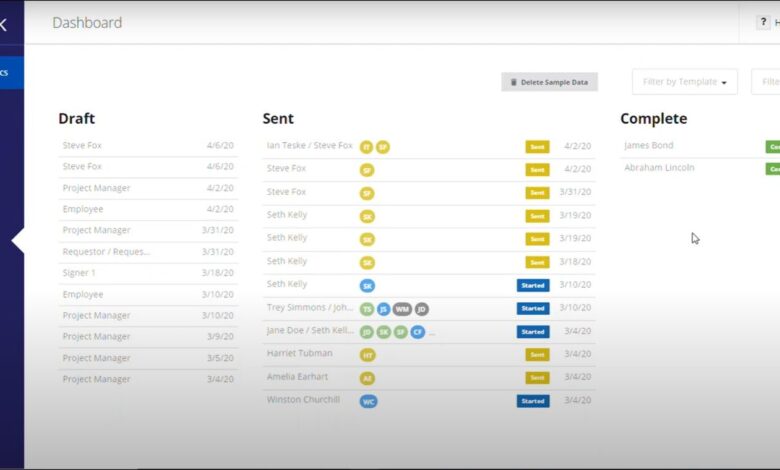
Task: Click the ellipsis after the CF avatar
Action: point(432,333)
